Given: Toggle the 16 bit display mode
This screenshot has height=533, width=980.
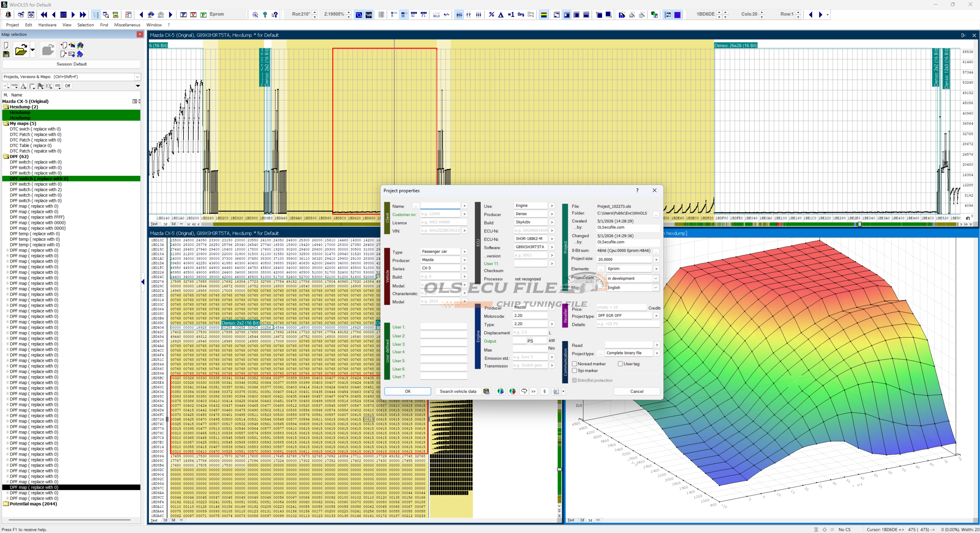Looking at the screenshot, I should (403, 15).
